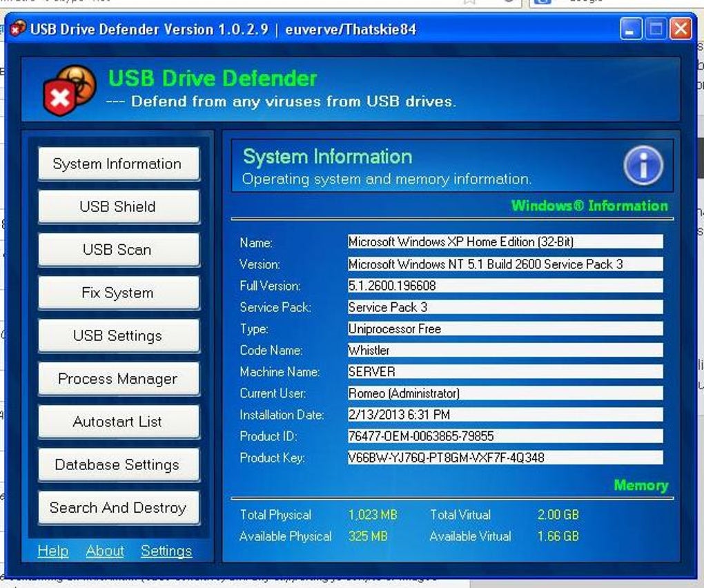Open Database Settings
Image resolution: width=704 pixels, height=588 pixels.
[119, 465]
